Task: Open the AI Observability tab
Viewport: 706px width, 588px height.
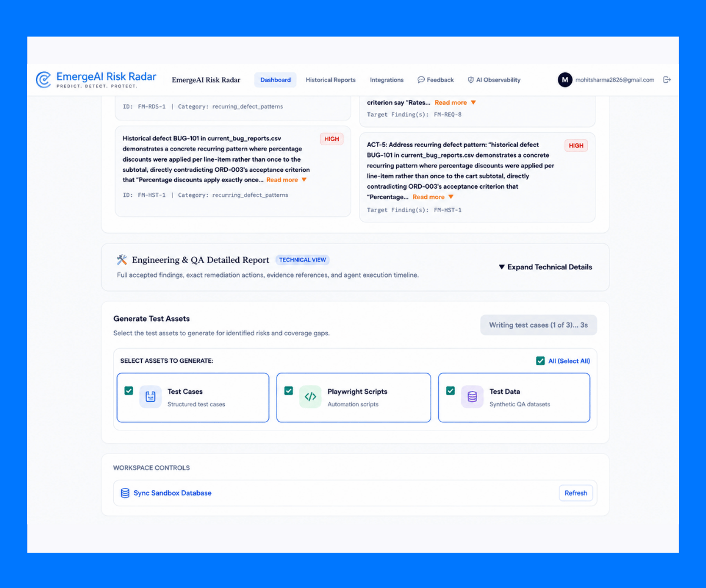Action: (494, 80)
